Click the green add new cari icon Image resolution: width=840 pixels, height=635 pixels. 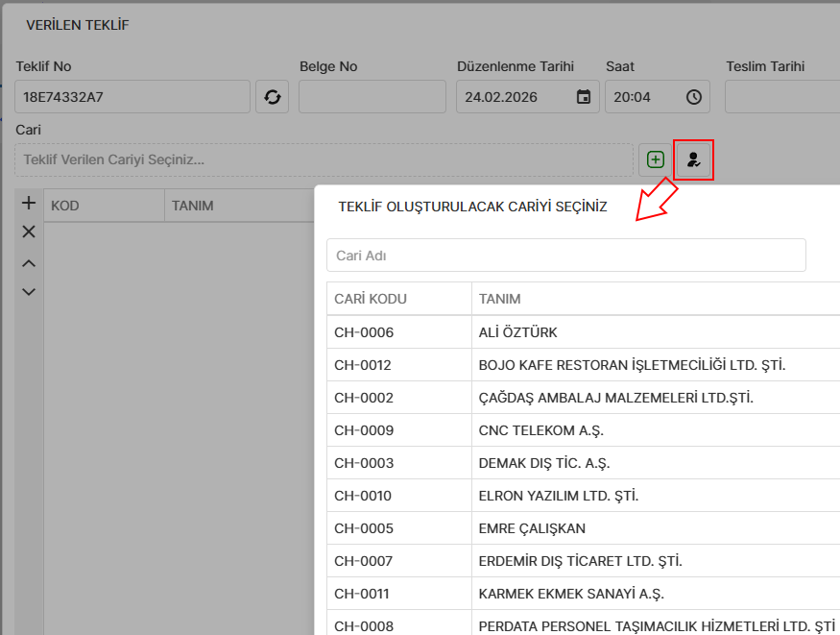656,159
